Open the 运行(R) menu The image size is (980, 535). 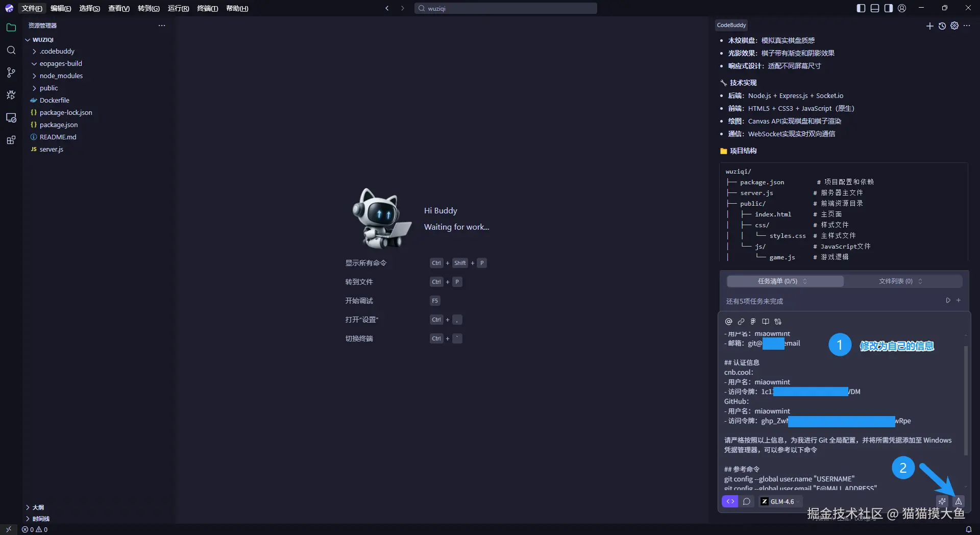[x=178, y=8]
